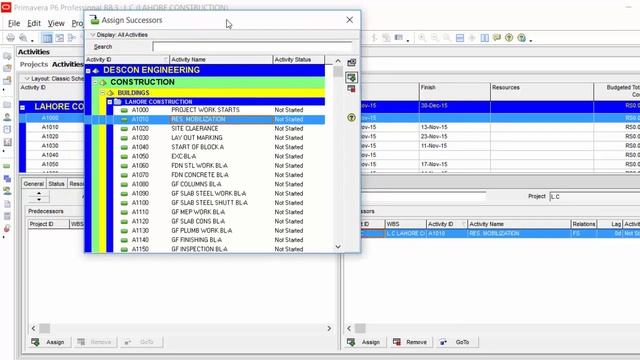Open WBS icon in left sidebar
640x360 pixels.
pos(7,179)
